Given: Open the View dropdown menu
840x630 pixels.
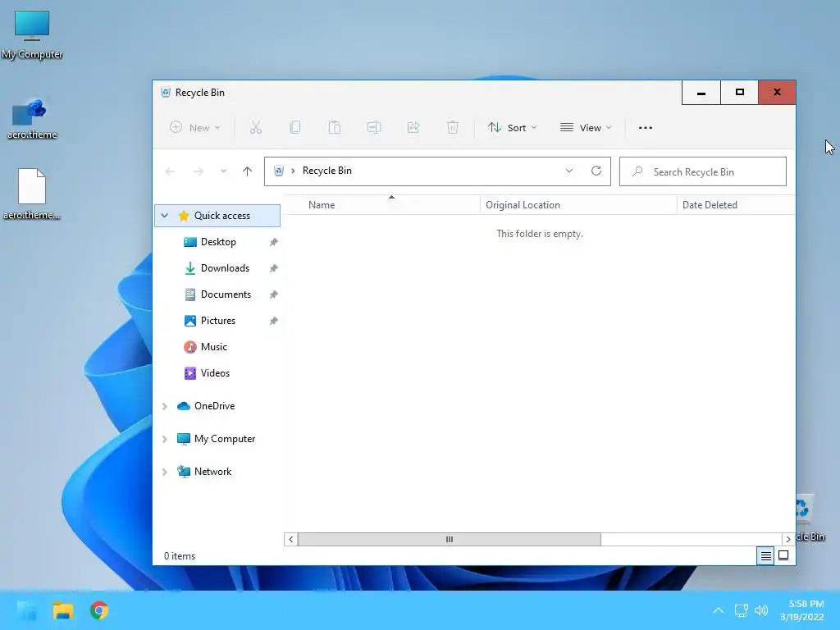Looking at the screenshot, I should (586, 127).
